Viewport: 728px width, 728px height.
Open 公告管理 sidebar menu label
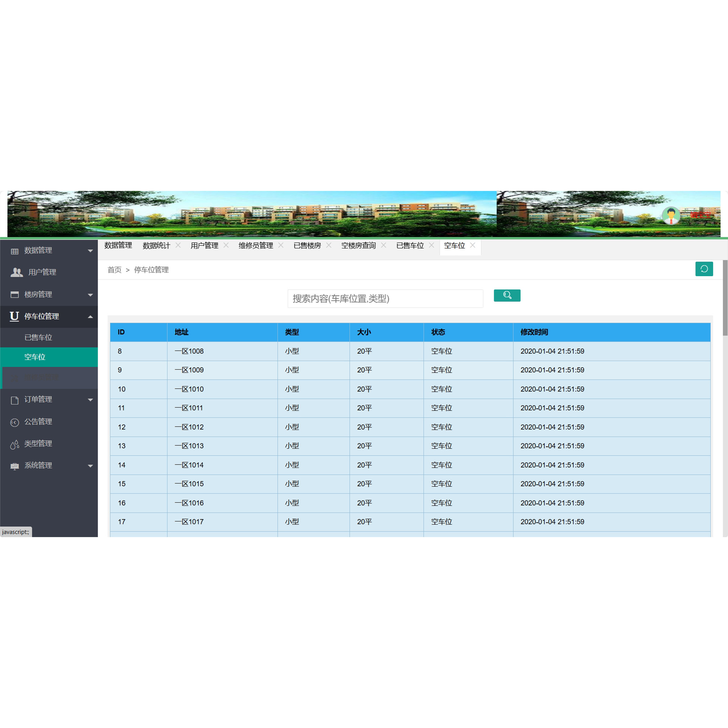tap(38, 422)
